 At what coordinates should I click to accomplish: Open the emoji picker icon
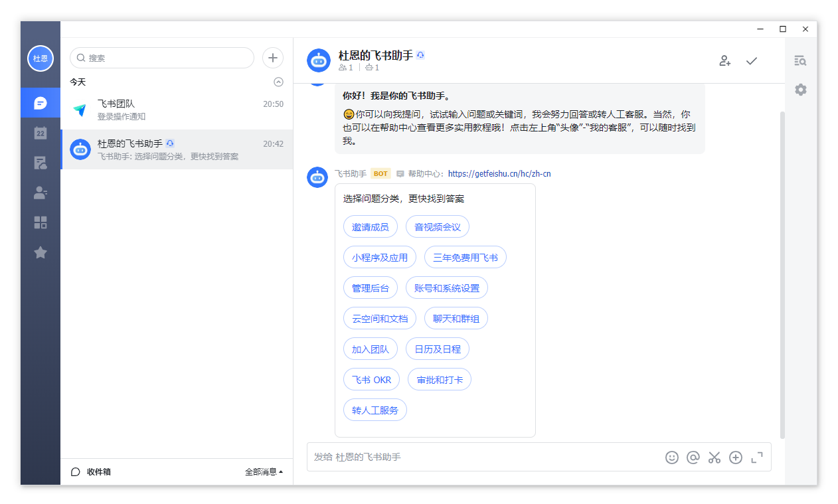point(672,458)
